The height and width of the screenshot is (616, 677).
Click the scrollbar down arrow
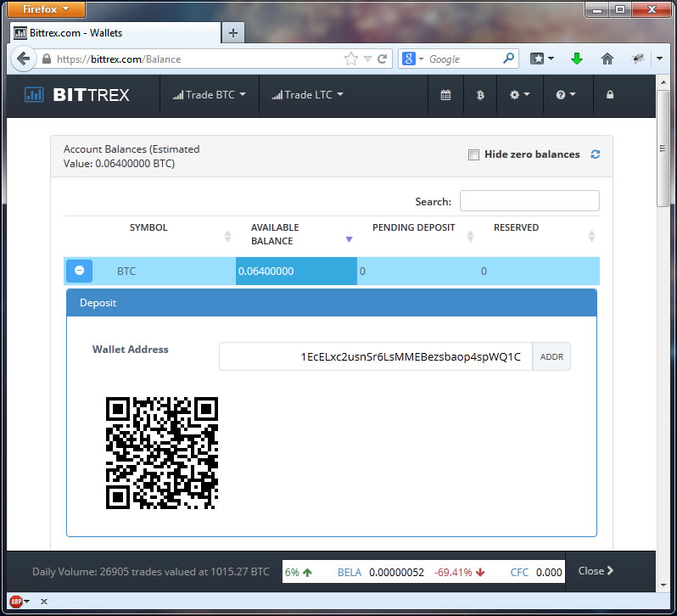663,585
